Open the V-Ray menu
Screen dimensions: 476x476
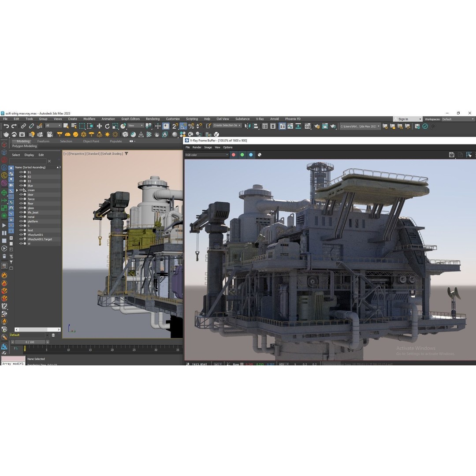pos(260,119)
